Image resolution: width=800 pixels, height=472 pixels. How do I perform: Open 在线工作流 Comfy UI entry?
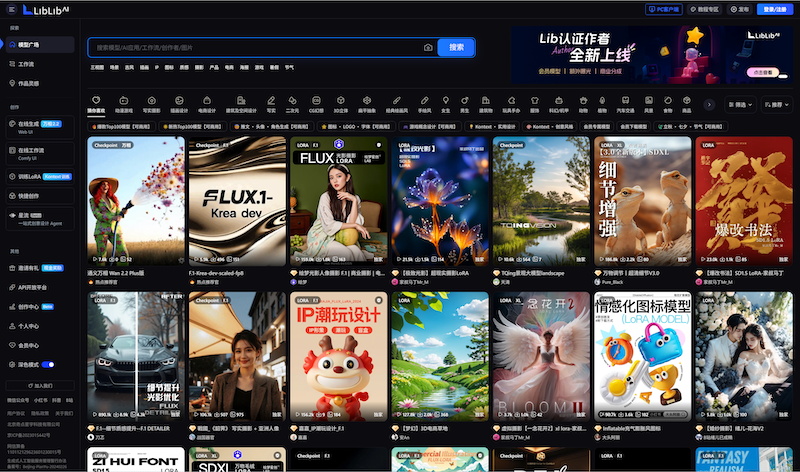pos(40,154)
